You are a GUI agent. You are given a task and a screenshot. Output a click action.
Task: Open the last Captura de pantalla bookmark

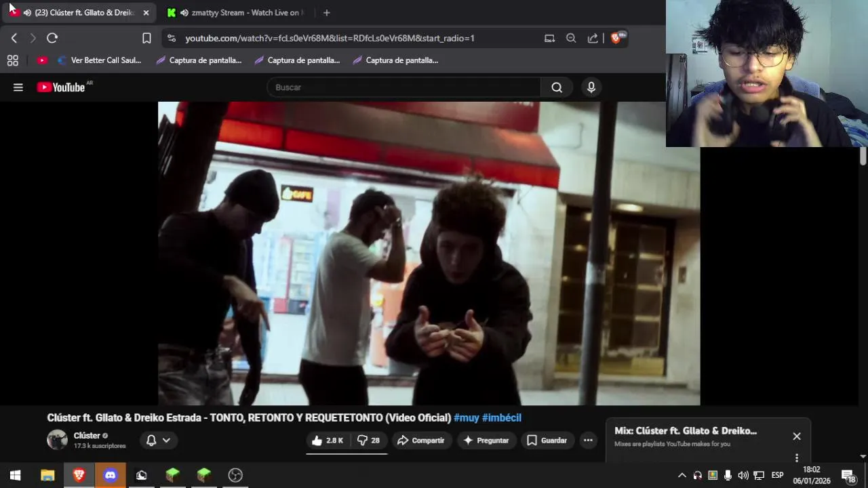tap(395, 60)
